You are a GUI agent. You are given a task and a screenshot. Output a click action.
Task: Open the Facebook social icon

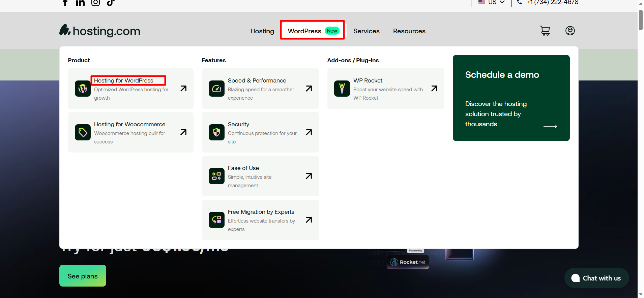coord(65,3)
